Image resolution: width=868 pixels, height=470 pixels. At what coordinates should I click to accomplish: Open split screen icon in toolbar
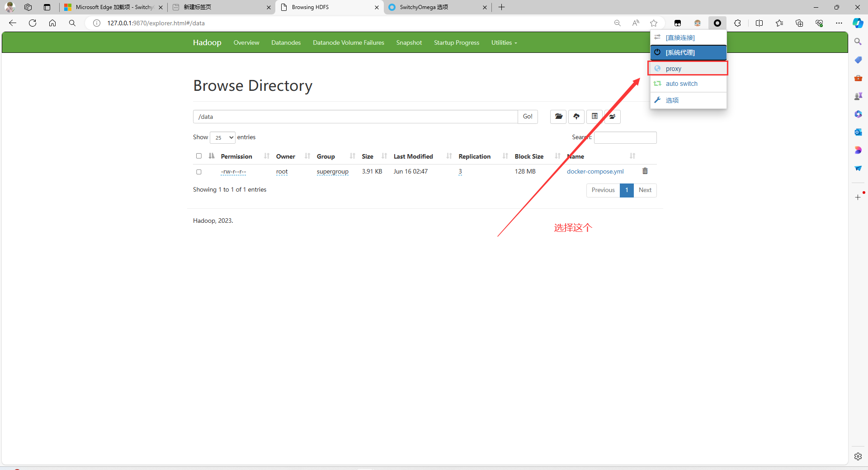[x=759, y=23]
